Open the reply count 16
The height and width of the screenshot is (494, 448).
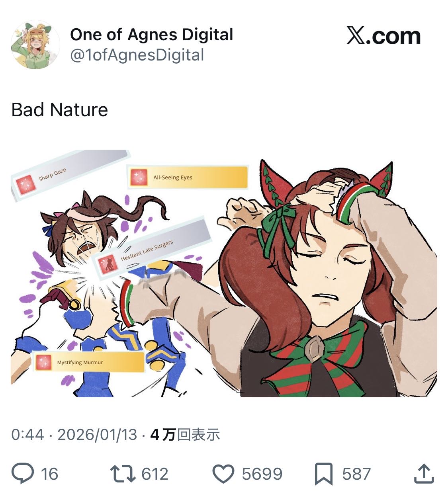coord(49,474)
